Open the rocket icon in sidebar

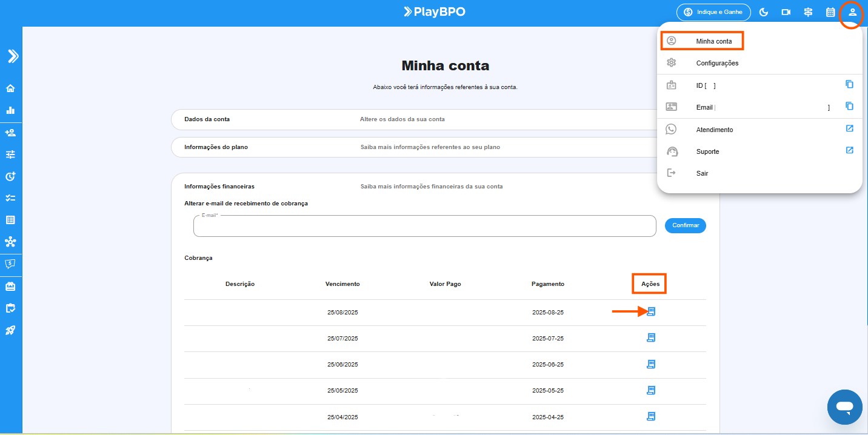[10, 330]
